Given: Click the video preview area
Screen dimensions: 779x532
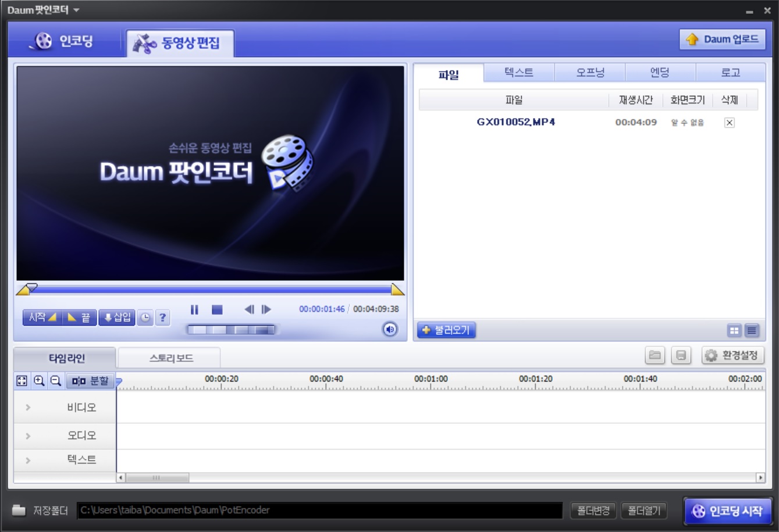Looking at the screenshot, I should 210,173.
